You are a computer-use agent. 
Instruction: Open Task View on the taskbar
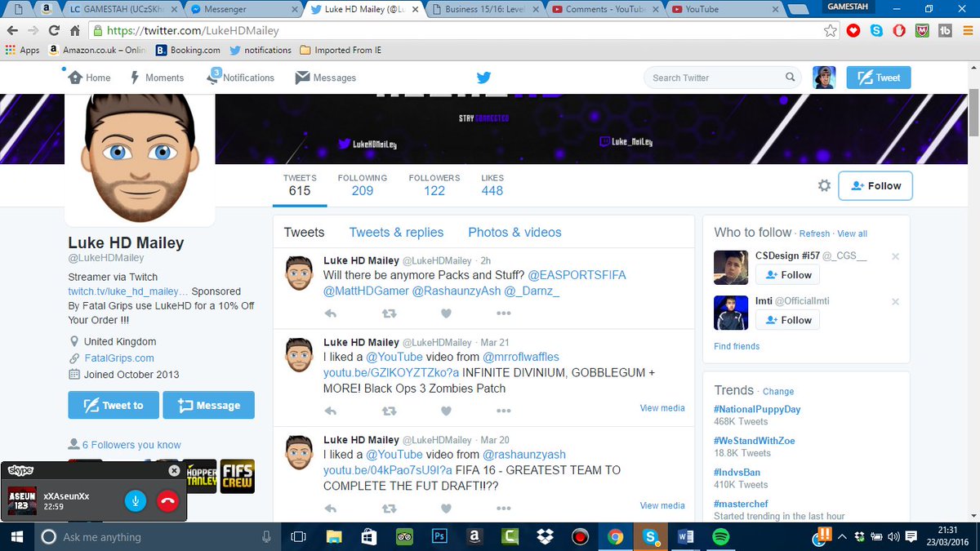click(x=298, y=537)
